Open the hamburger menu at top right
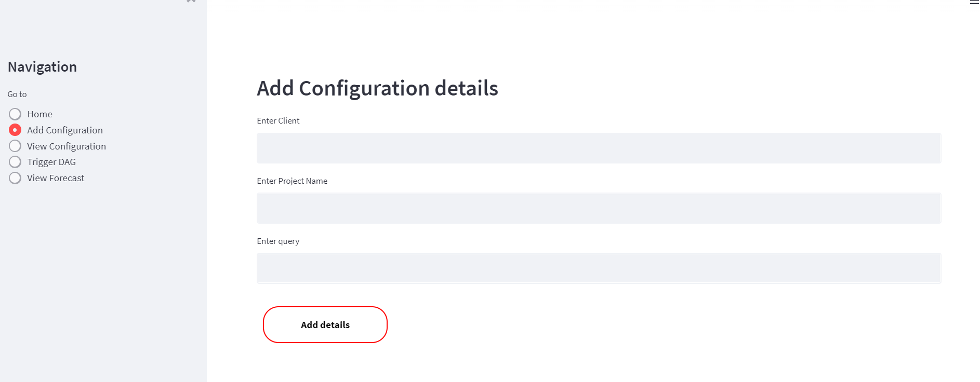980x382 pixels. click(x=974, y=2)
